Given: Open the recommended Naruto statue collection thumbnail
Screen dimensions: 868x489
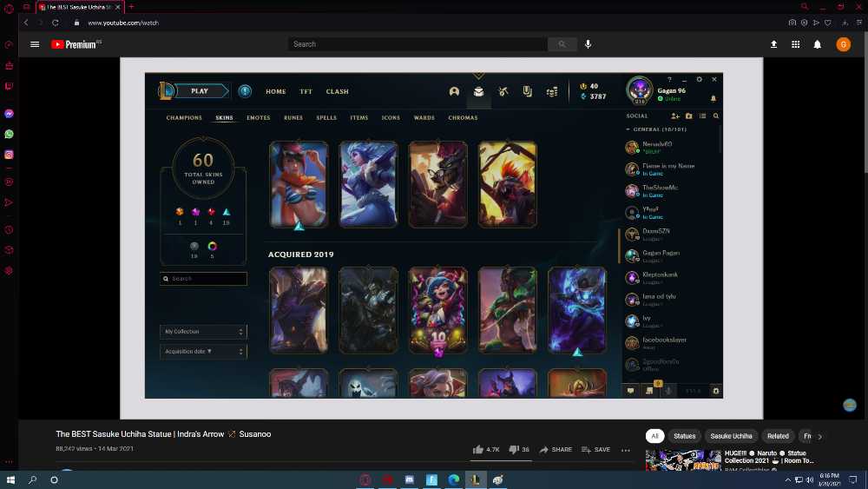Looking at the screenshot, I should [683, 460].
